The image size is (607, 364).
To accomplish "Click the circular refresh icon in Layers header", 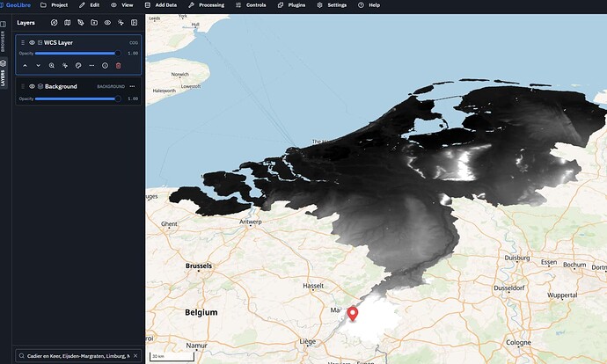I will click(x=55, y=23).
